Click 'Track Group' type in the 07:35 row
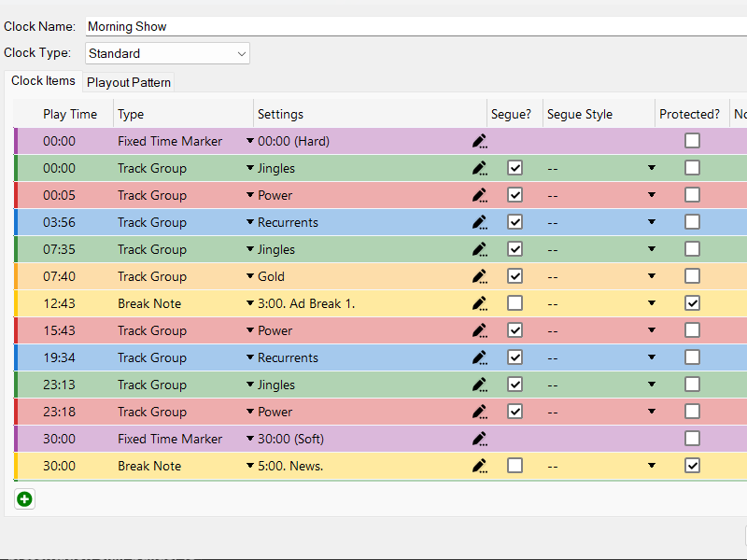 pyautogui.click(x=152, y=249)
